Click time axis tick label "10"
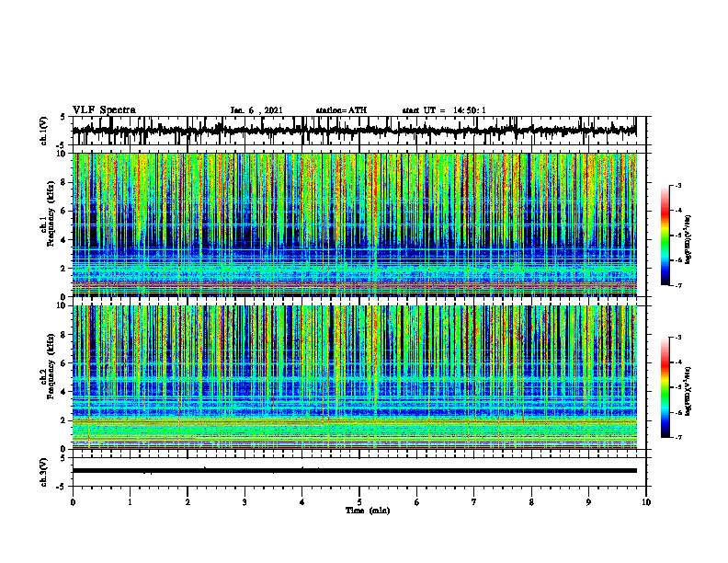The height and width of the screenshot is (563, 728). tap(646, 502)
